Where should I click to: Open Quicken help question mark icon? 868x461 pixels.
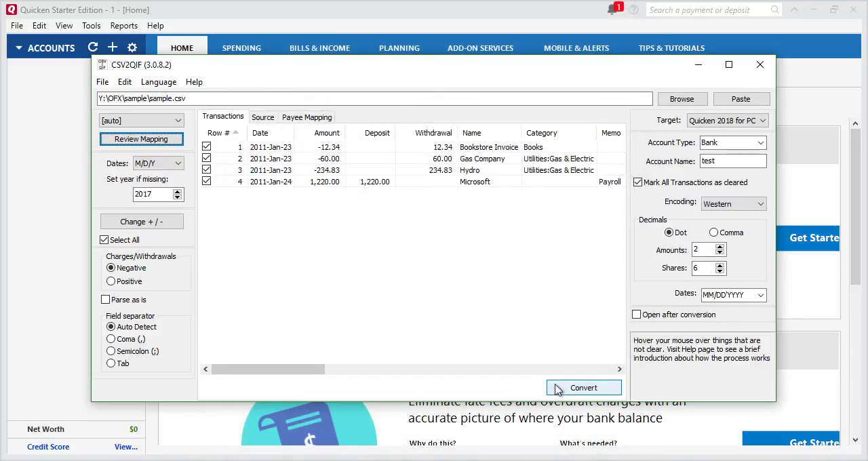point(634,9)
